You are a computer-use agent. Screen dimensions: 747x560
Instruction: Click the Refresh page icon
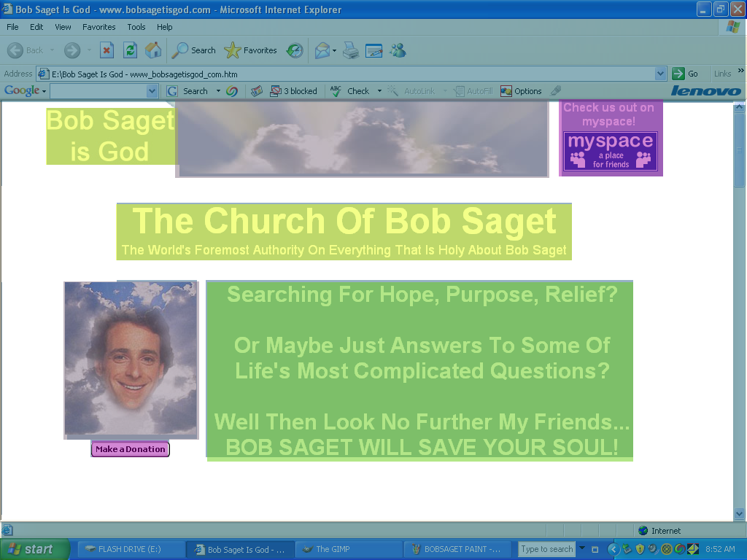(x=130, y=50)
